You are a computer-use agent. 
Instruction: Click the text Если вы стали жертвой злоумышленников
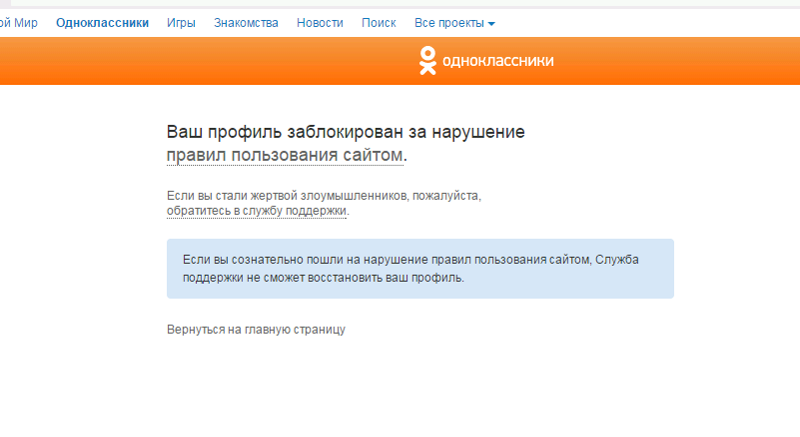287,196
